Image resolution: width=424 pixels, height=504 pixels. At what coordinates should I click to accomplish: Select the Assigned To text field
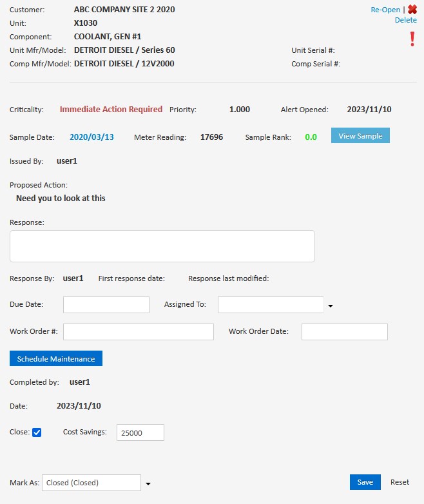click(x=270, y=305)
